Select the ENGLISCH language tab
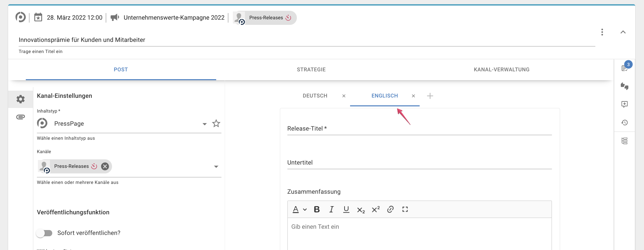 [x=385, y=96]
